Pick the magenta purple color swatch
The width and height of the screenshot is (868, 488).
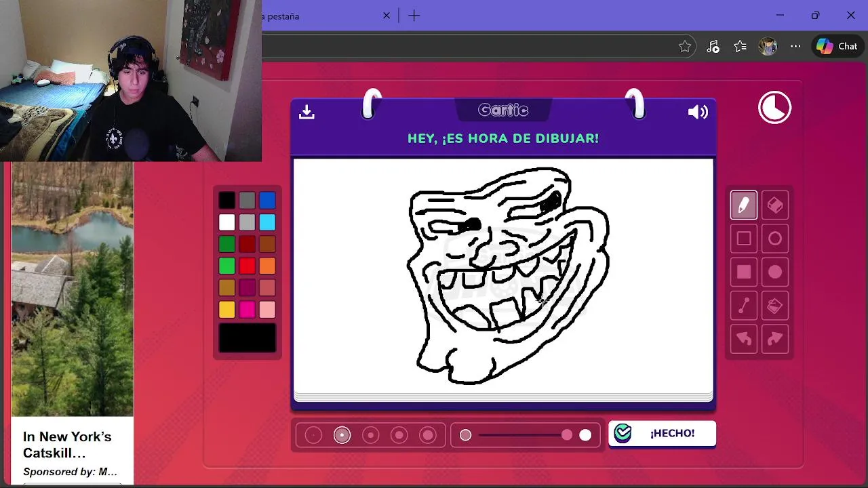pos(248,287)
